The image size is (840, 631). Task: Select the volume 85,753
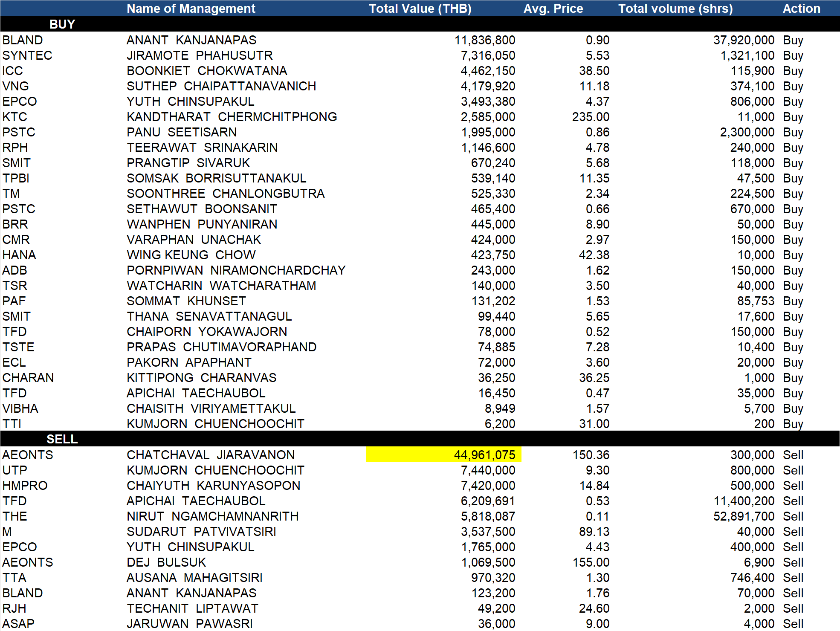(x=756, y=301)
